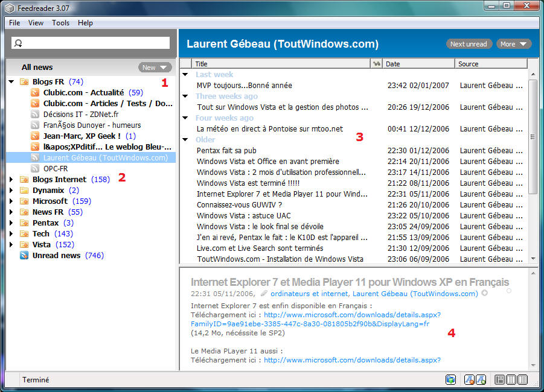This screenshot has width=544, height=392.
Task: Click the attachment icon in the list header
Action: 376,63
